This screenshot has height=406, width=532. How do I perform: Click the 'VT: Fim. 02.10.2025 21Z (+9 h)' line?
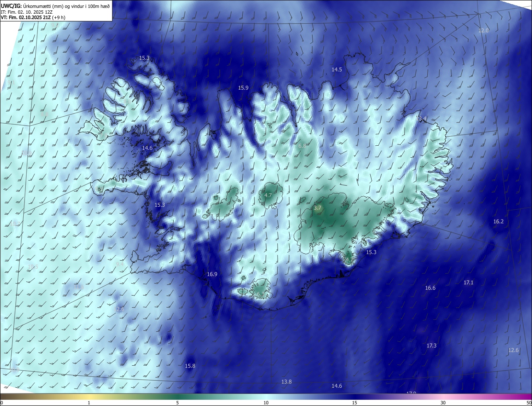(34, 17)
